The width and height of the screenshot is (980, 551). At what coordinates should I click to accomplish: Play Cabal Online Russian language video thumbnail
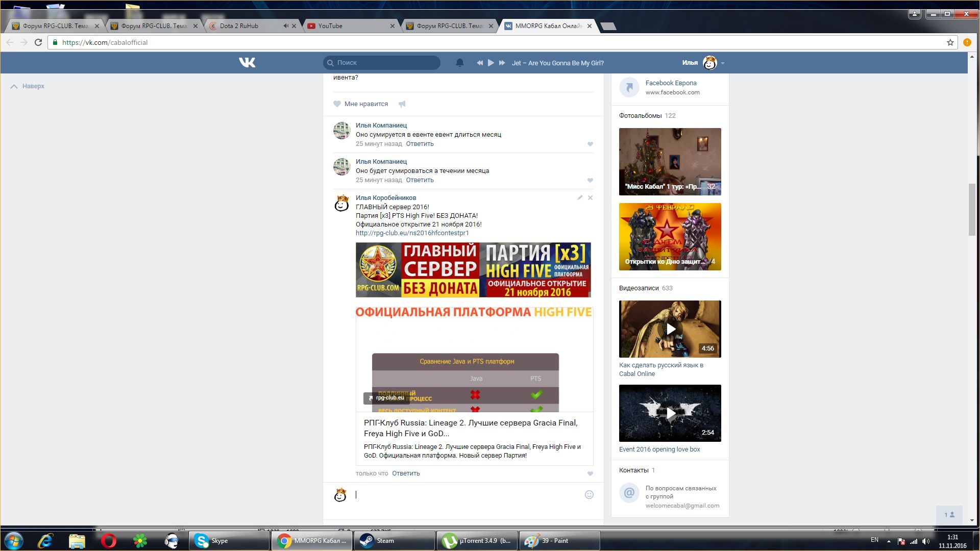[x=670, y=329]
